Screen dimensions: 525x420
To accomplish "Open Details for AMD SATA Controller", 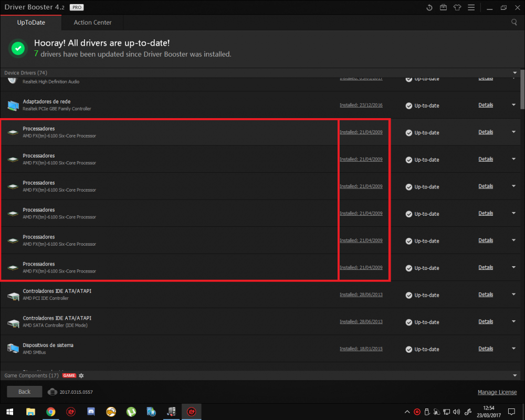I will click(486, 322).
